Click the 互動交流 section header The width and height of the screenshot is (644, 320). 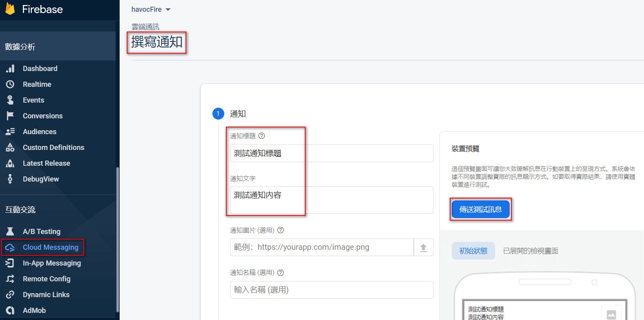point(20,210)
